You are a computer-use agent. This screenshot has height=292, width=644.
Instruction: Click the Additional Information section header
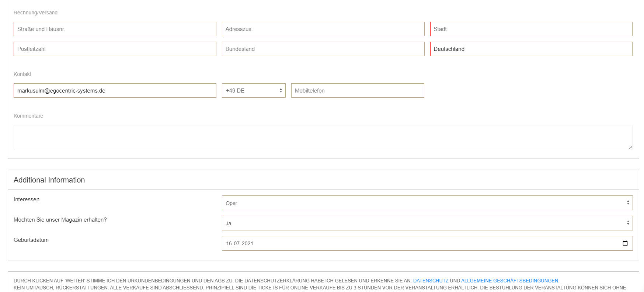coord(49,180)
